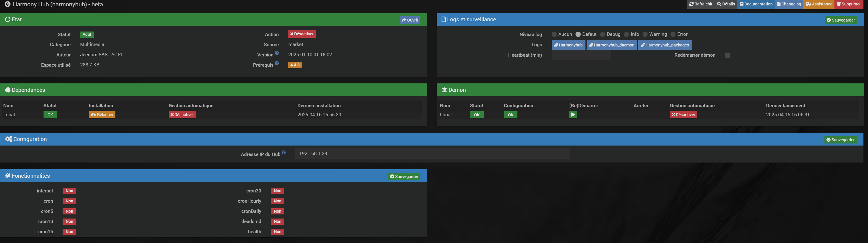Click the Fonctionnalités panel icon

(8, 176)
